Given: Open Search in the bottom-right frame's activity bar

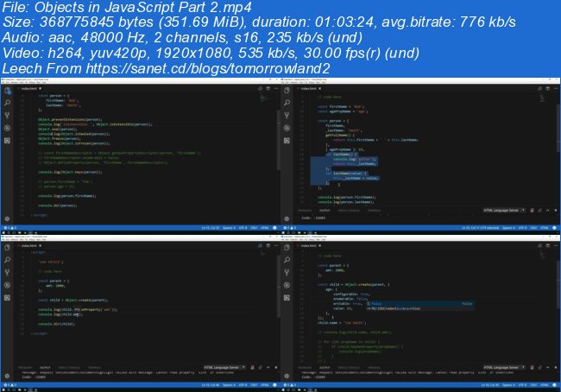Looking at the screenshot, I should pos(287,260).
